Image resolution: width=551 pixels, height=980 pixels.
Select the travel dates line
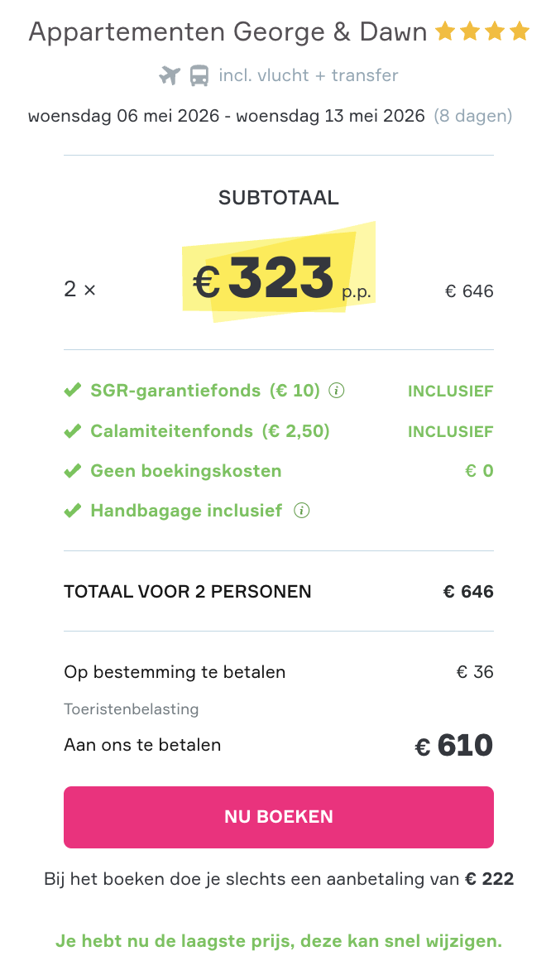tap(227, 116)
